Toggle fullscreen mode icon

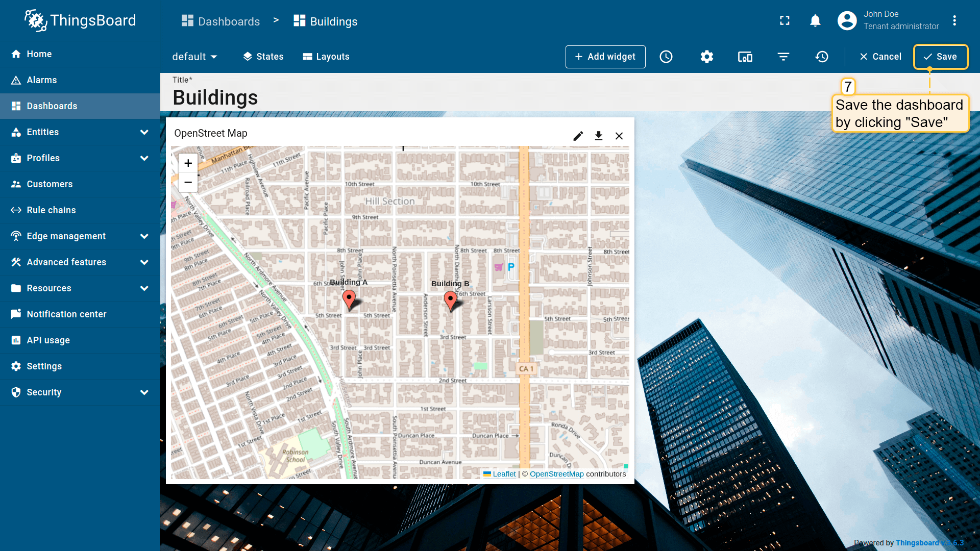[785, 20]
